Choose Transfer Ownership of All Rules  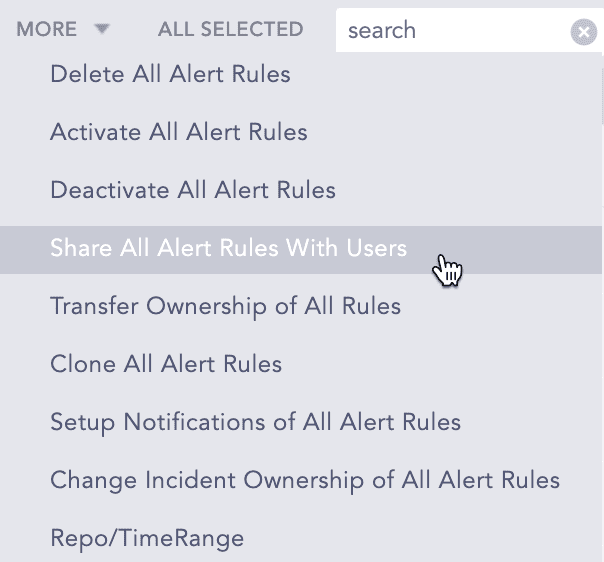225,306
